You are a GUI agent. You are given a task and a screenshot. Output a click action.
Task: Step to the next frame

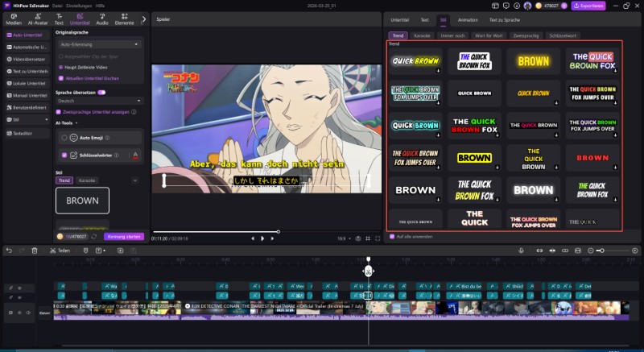pyautogui.click(x=272, y=238)
